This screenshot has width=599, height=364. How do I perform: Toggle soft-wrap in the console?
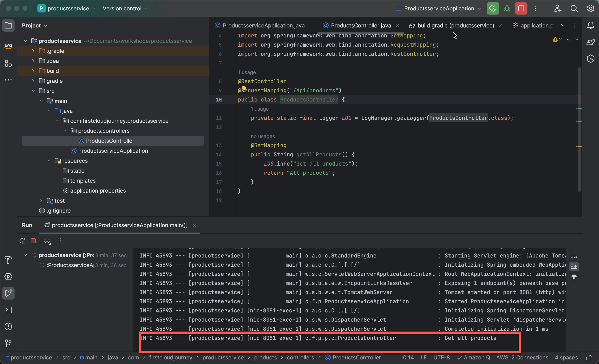point(574,256)
